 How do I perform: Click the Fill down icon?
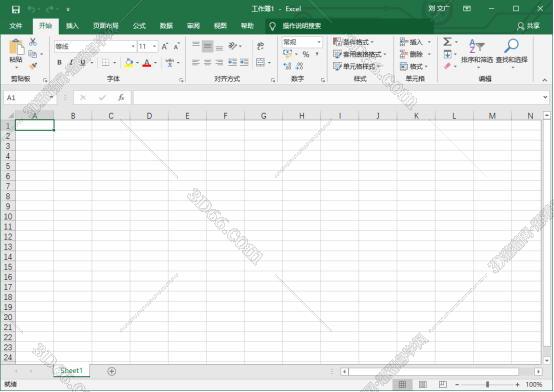tap(447, 54)
